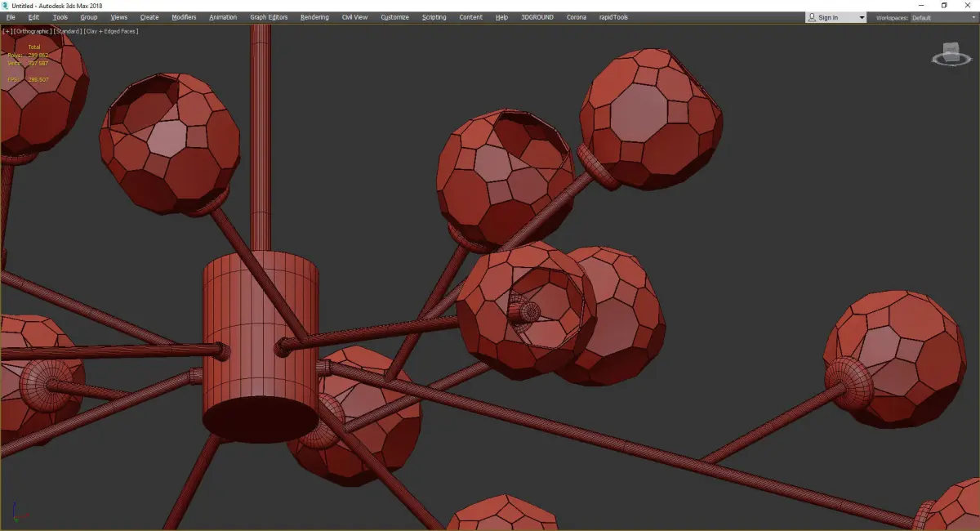Image resolution: width=980 pixels, height=531 pixels.
Task: Open the Orthographic point-of-view label menu
Action: pos(33,31)
